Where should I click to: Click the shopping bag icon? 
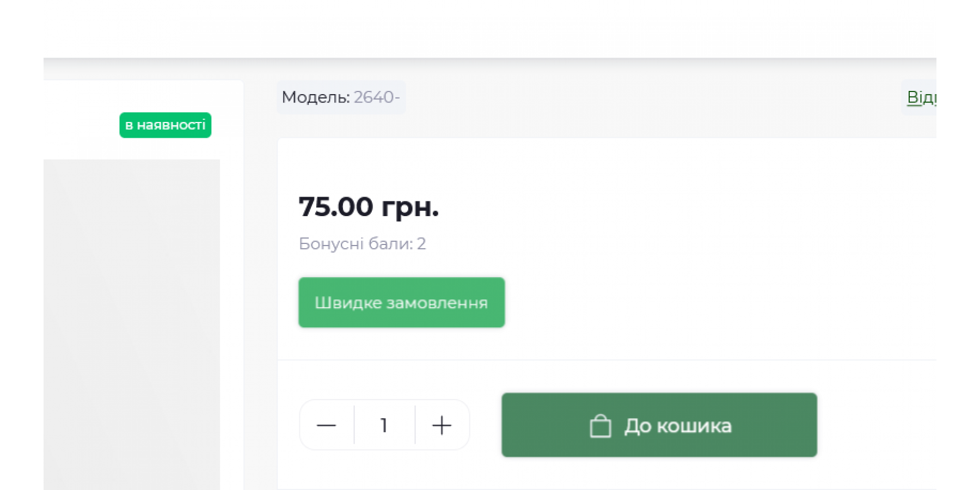[x=600, y=426]
